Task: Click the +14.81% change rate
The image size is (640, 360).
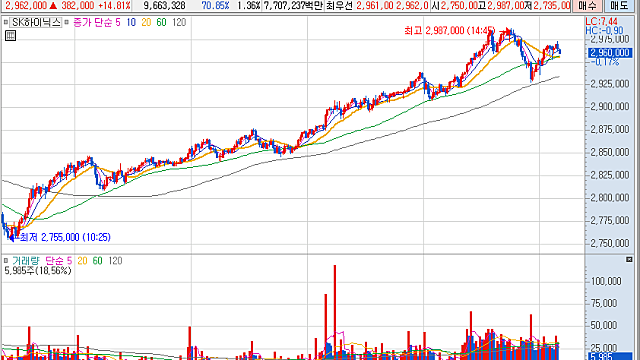Action: click(x=115, y=5)
